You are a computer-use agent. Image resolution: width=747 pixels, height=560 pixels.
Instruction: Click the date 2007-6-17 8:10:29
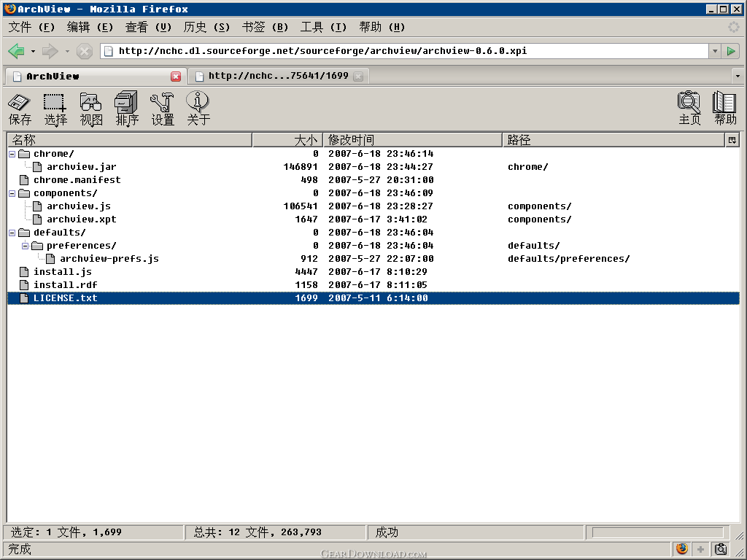[378, 272]
